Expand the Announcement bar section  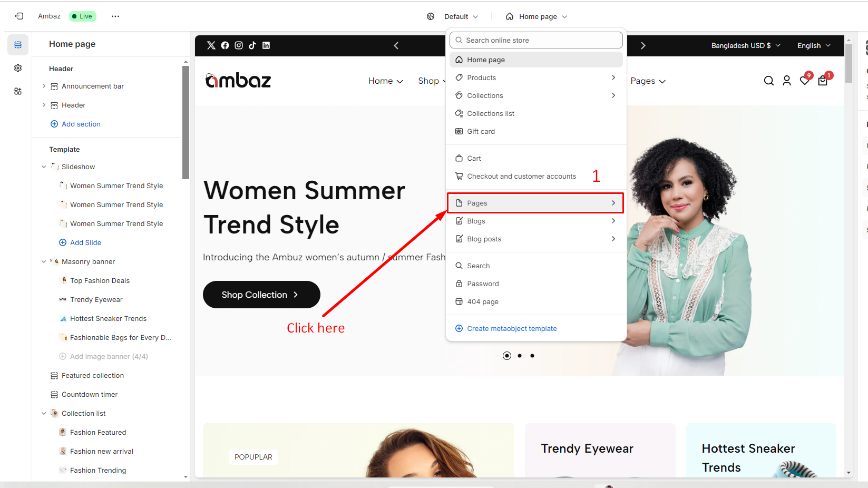pos(44,86)
